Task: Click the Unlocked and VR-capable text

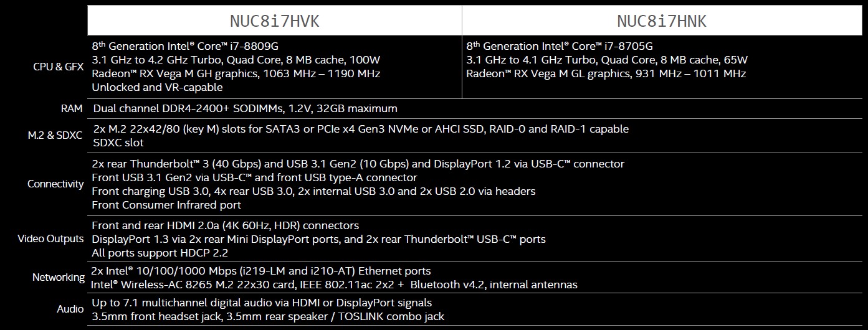Action: pyautogui.click(x=157, y=87)
